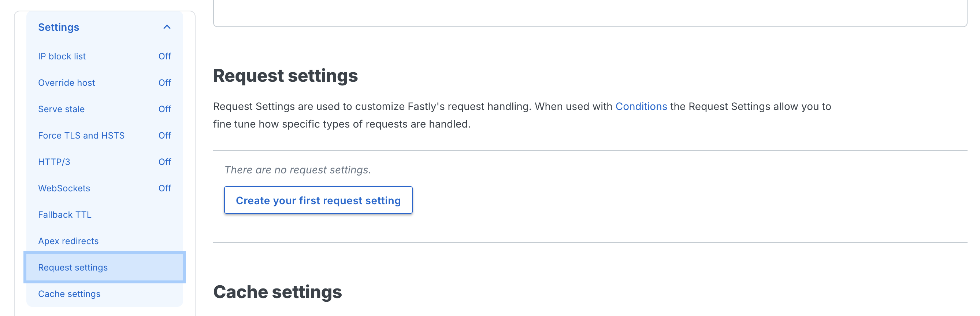The image size is (980, 316).
Task: Create your first request setting
Action: pyautogui.click(x=318, y=200)
